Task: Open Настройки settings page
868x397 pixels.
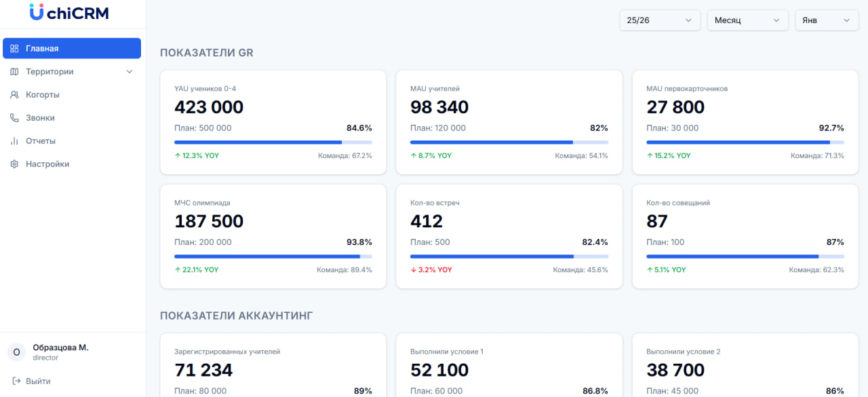Action: click(x=72, y=164)
